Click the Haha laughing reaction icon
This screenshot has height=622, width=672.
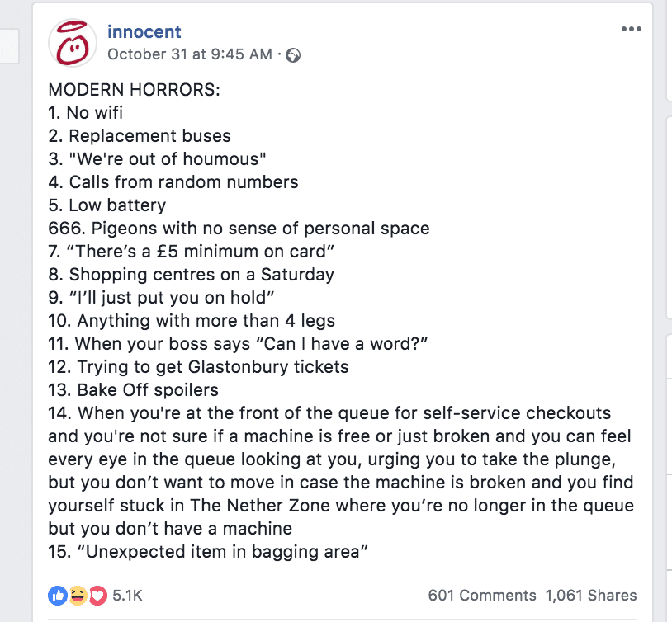coord(78,596)
